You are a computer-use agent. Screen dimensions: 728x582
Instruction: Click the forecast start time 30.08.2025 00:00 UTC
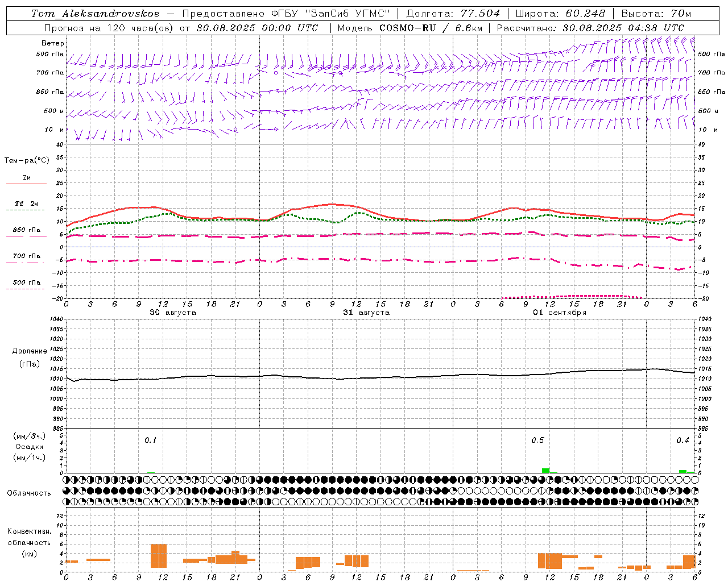(257, 28)
